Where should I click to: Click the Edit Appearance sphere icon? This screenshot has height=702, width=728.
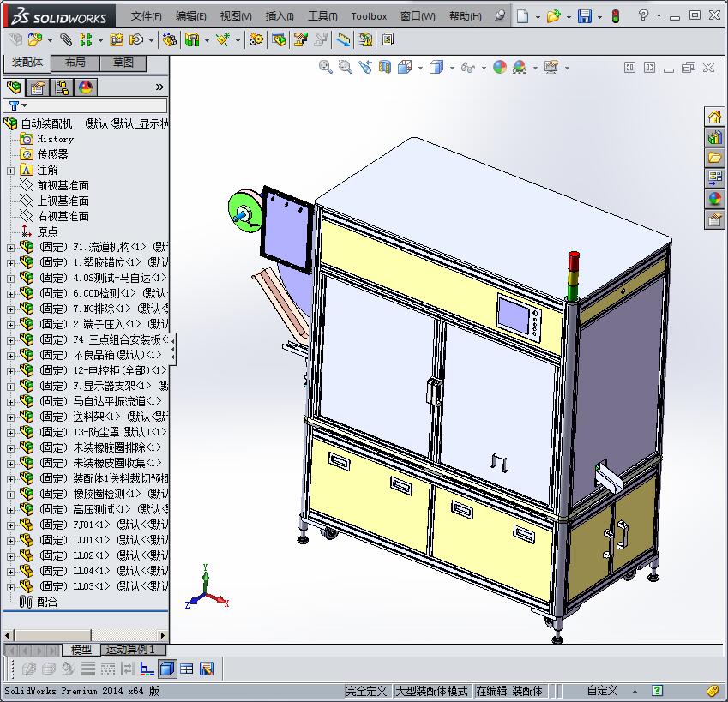(x=500, y=67)
